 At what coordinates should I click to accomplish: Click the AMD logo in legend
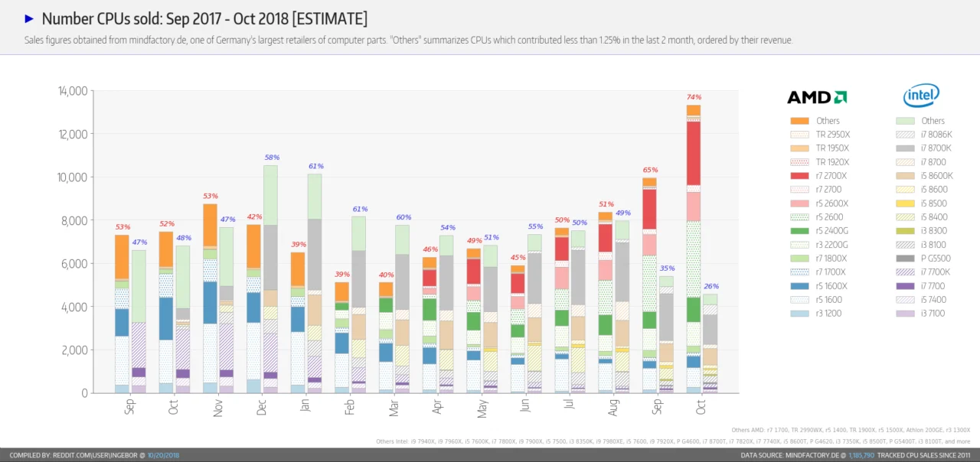[817, 97]
